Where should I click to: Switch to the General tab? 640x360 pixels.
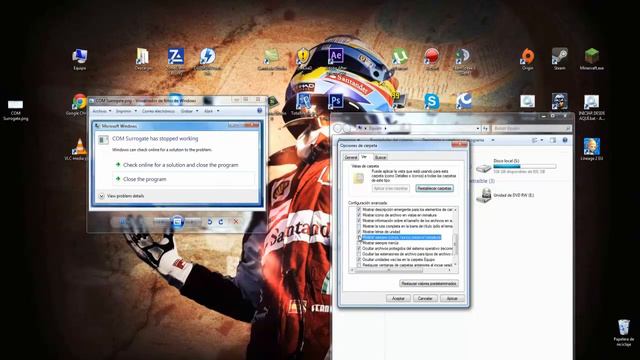pyautogui.click(x=351, y=157)
